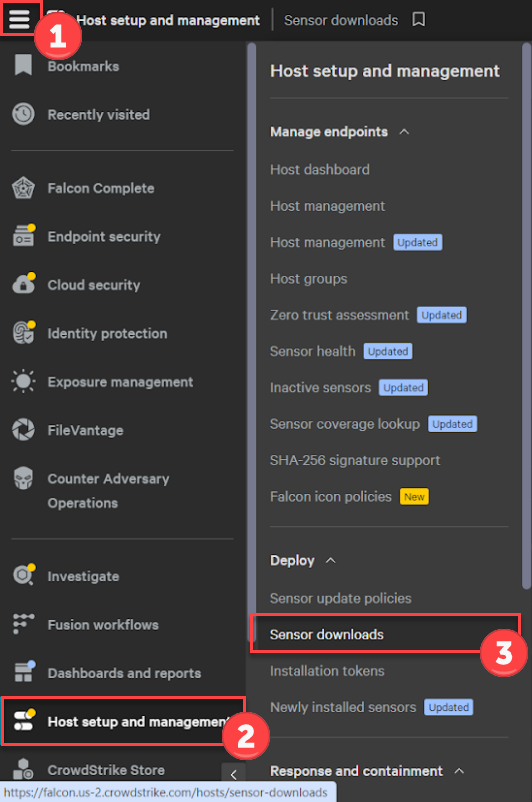Click the Falcon Complete icon
This screenshot has width=532, height=802.
coord(23,188)
